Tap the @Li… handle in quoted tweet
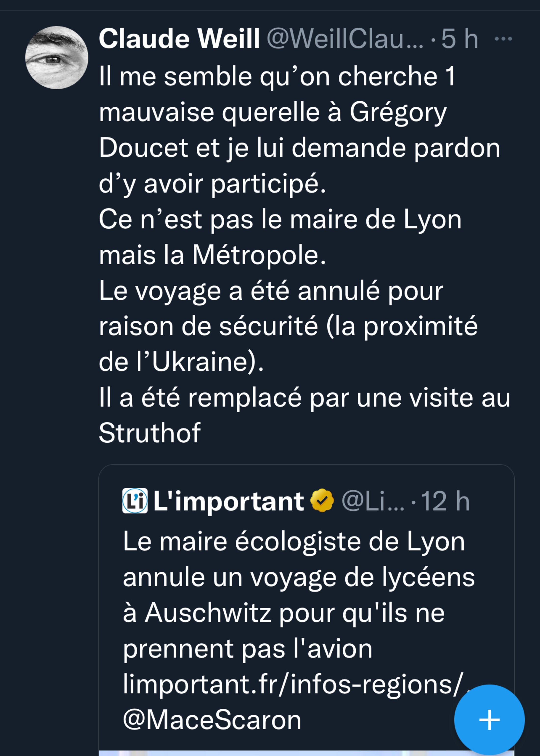Viewport: 540px width, 756px height. 373,501
